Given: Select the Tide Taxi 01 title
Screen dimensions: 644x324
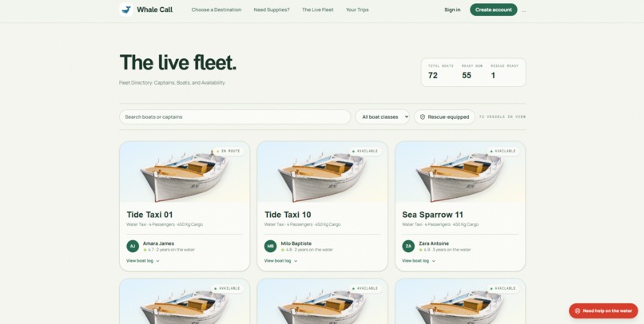Looking at the screenshot, I should point(149,215).
